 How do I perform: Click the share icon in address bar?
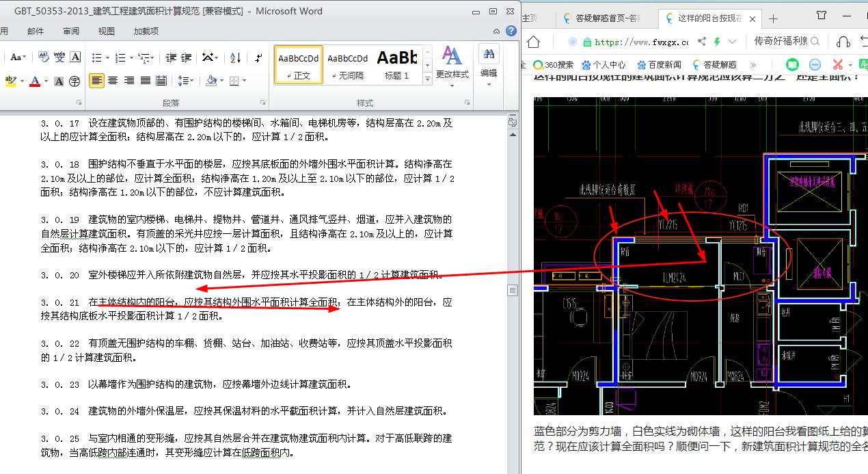701,42
